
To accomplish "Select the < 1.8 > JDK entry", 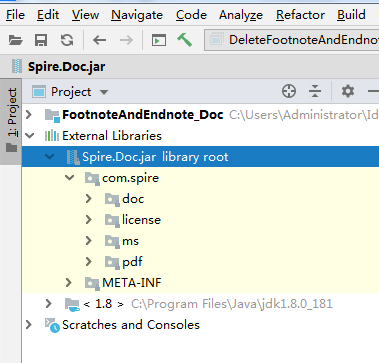I will pyautogui.click(x=103, y=304).
